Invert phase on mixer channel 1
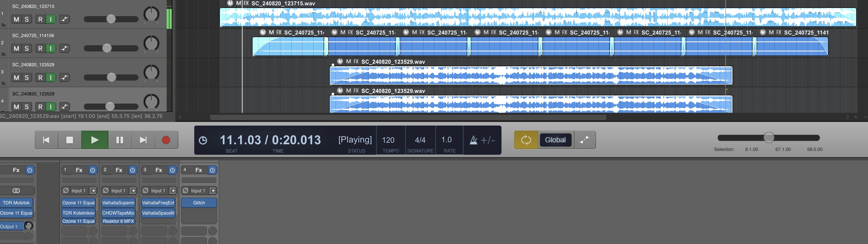 [66, 191]
